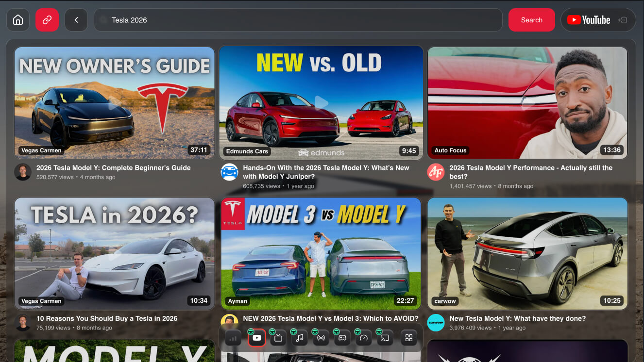This screenshot has width=644, height=362.
Task: Click the 22:27 duration badge
Action: (x=406, y=300)
